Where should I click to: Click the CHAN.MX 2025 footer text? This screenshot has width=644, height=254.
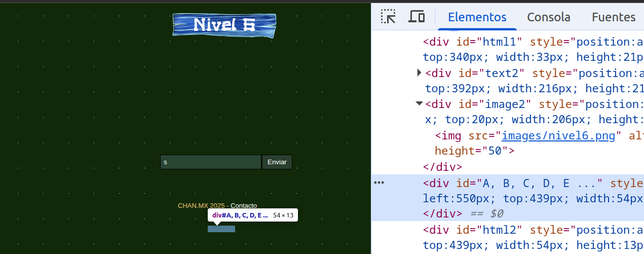point(201,206)
